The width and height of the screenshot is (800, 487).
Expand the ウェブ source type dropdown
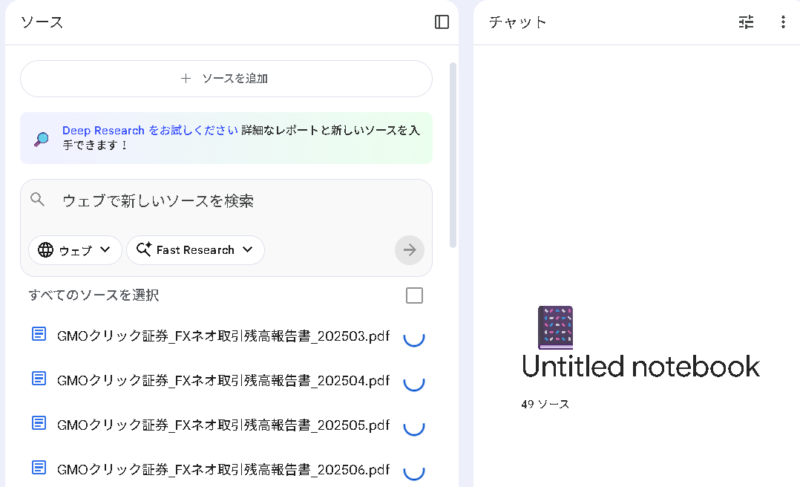[75, 250]
